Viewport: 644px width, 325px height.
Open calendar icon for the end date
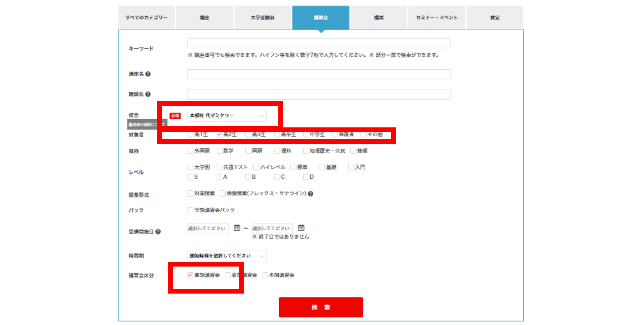301,228
